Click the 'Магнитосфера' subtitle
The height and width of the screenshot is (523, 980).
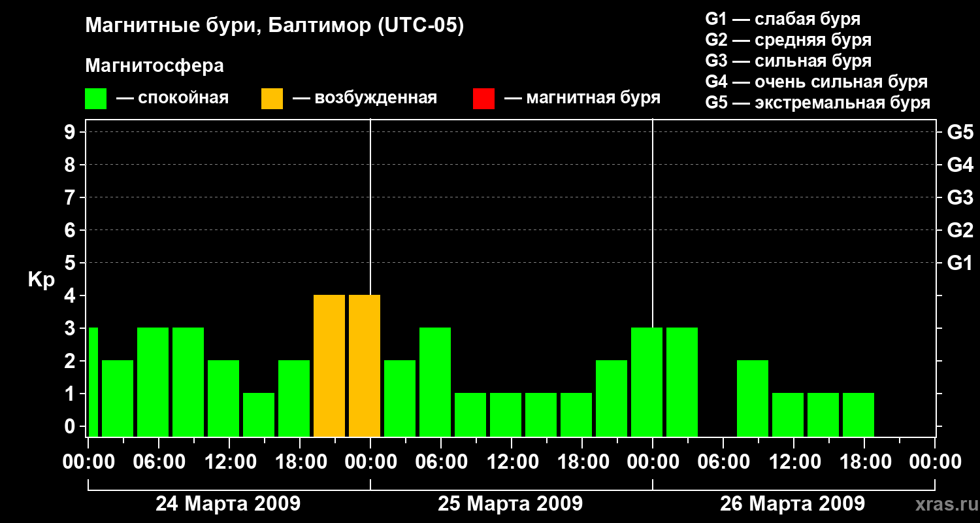coord(154,66)
